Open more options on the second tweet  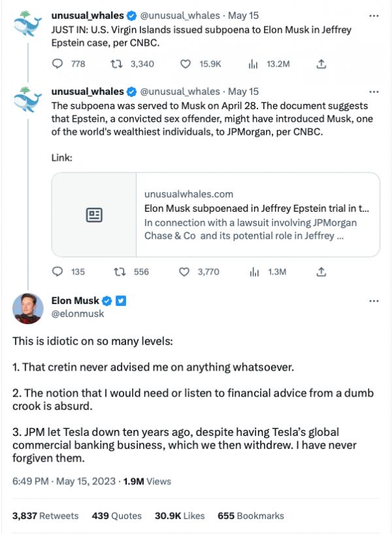point(374,92)
